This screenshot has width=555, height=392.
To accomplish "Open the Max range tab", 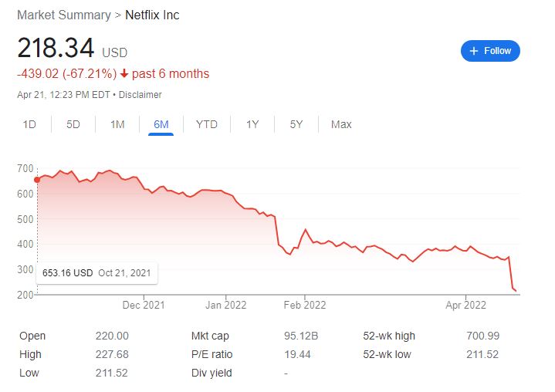I will tap(341, 124).
